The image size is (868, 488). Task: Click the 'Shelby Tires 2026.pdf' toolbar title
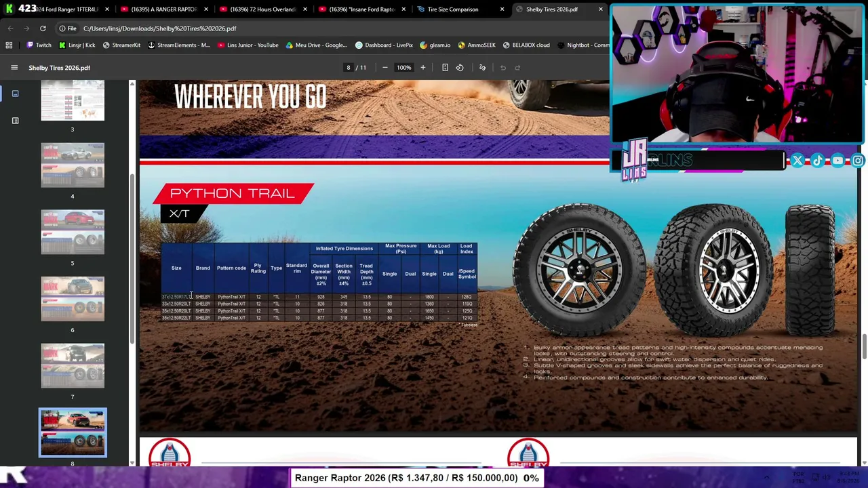coord(59,68)
